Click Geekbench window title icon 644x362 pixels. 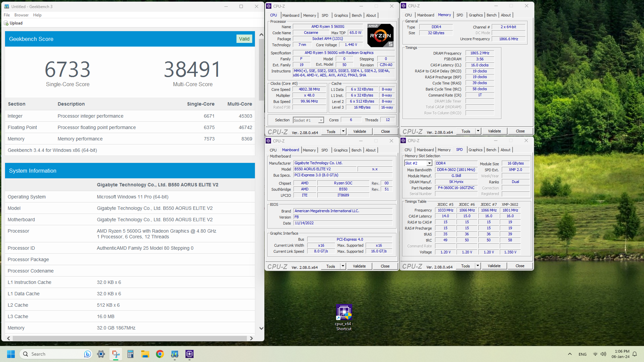[7, 6]
